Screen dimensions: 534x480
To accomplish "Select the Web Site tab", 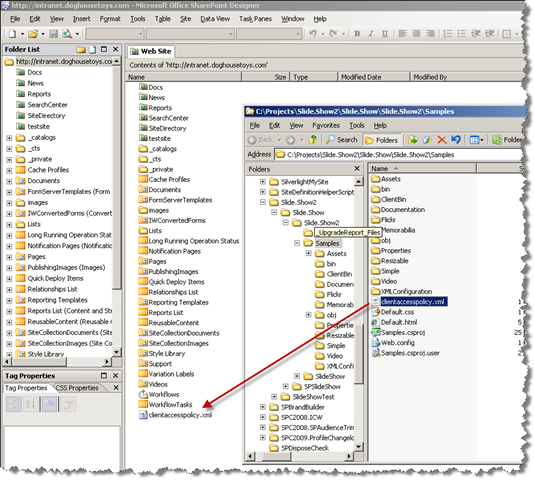I will click(x=151, y=51).
